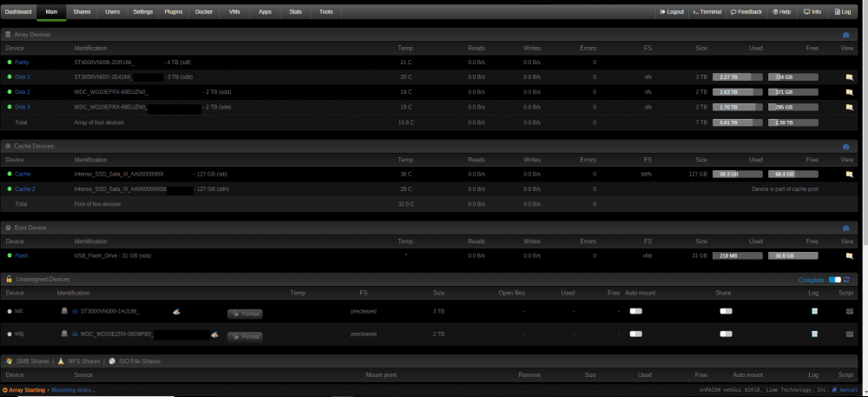The width and height of the screenshot is (868, 397).
Task: Toggle Share switch for sdg
Action: 726,334
